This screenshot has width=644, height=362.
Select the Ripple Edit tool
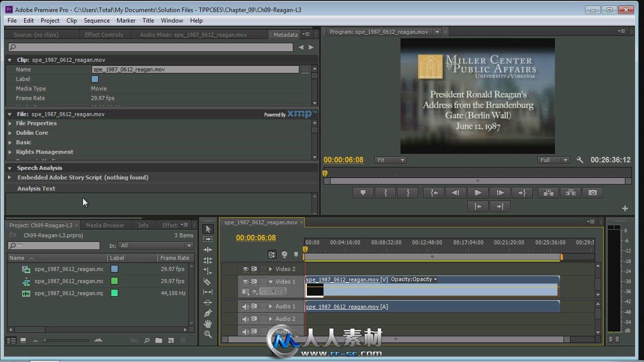pyautogui.click(x=208, y=250)
